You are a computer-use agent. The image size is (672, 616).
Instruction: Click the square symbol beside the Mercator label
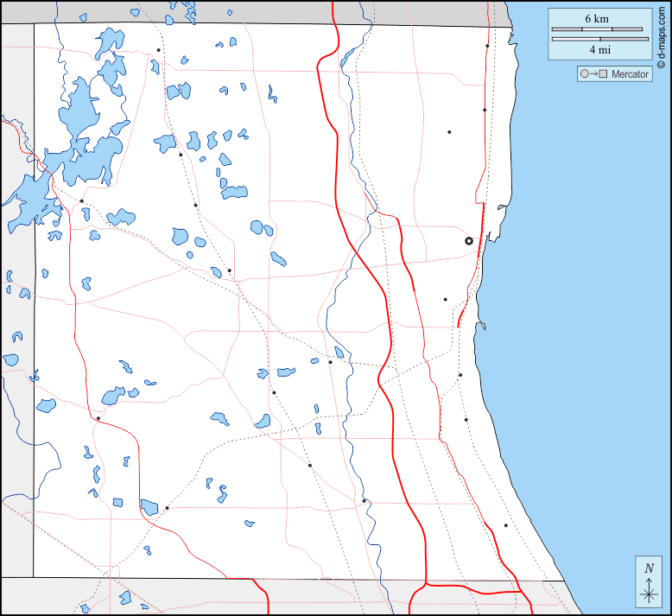(x=603, y=74)
